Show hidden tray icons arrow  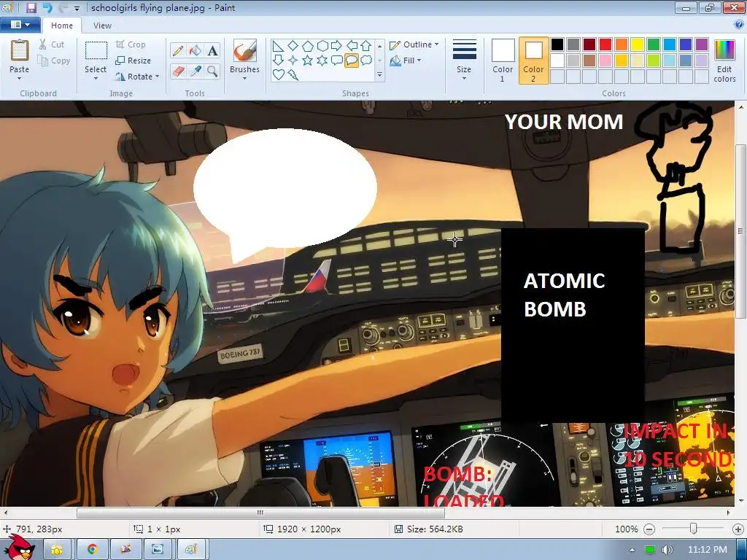point(632,550)
